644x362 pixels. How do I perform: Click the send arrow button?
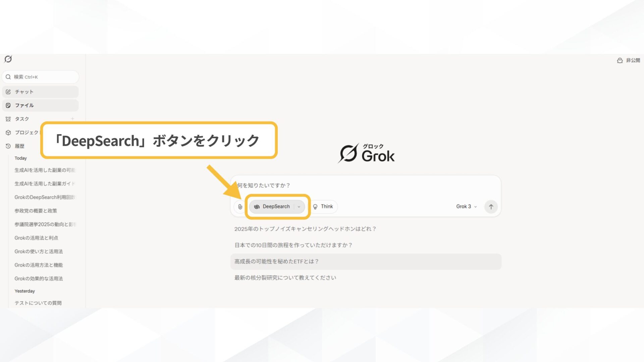point(491,206)
